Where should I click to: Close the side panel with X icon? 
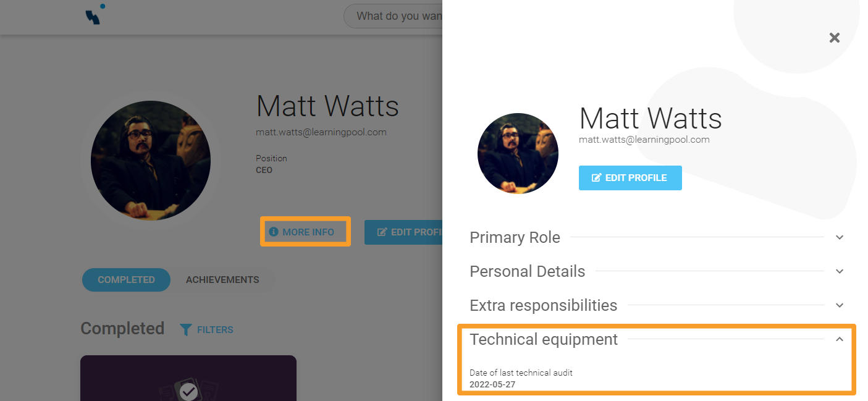click(x=835, y=38)
